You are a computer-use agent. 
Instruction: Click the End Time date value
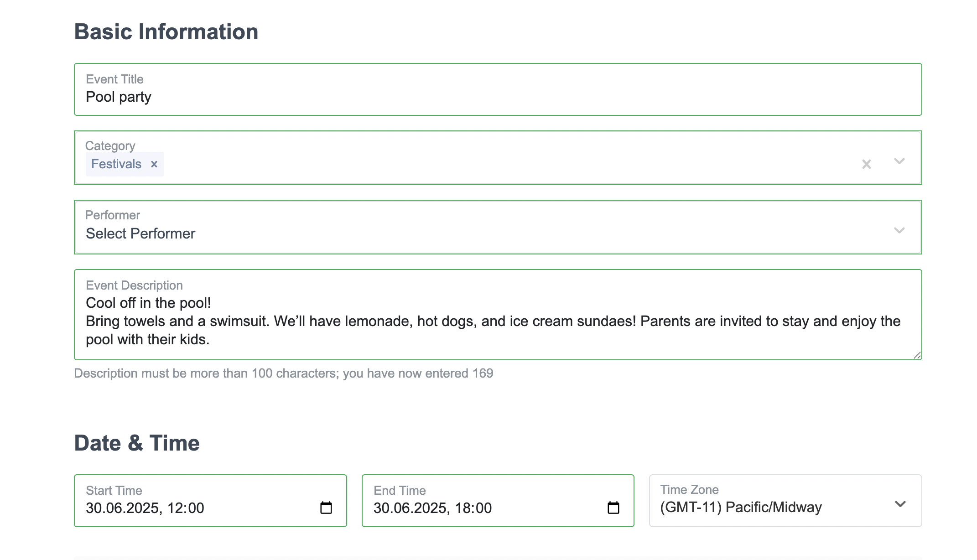pyautogui.click(x=432, y=508)
